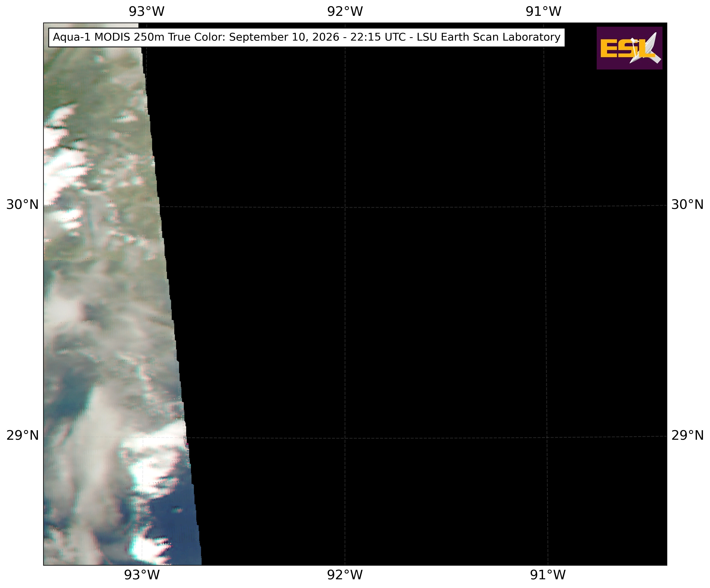Click 'LSU Earth Scan Laboratory' text in caption
This screenshot has height=588, width=710.
(x=489, y=37)
